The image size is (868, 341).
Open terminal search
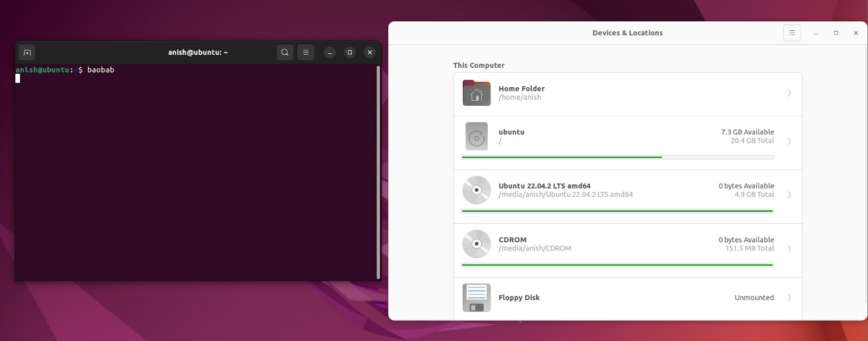click(285, 53)
